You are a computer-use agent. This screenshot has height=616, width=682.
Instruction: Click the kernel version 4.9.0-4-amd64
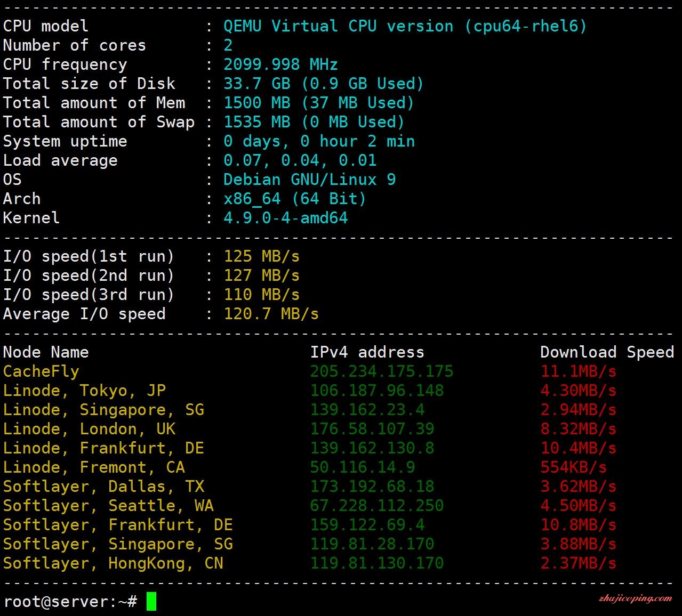click(286, 217)
